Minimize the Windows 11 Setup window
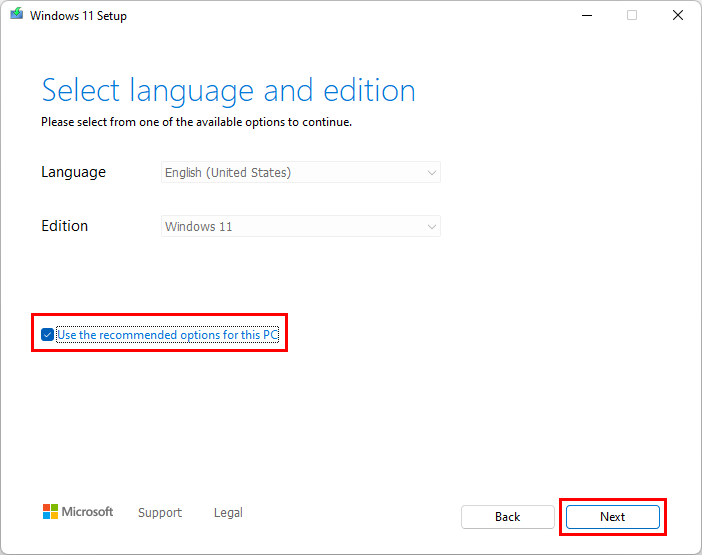This screenshot has width=702, height=555. tap(585, 16)
